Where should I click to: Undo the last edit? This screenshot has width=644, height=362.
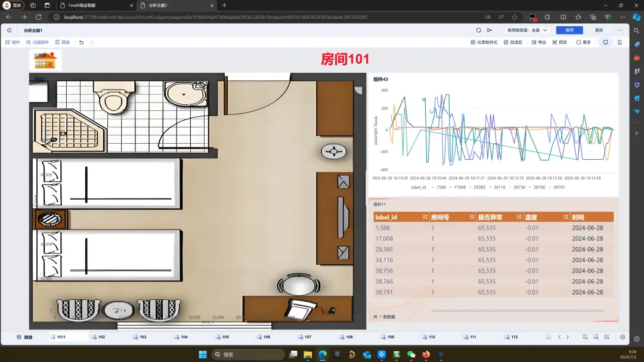[x=81, y=42]
